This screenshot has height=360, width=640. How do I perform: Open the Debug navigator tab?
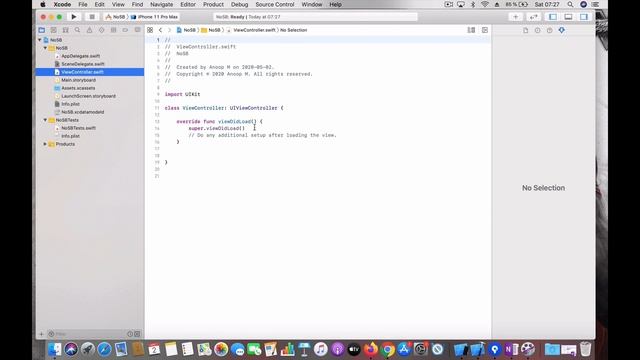[x=113, y=30]
